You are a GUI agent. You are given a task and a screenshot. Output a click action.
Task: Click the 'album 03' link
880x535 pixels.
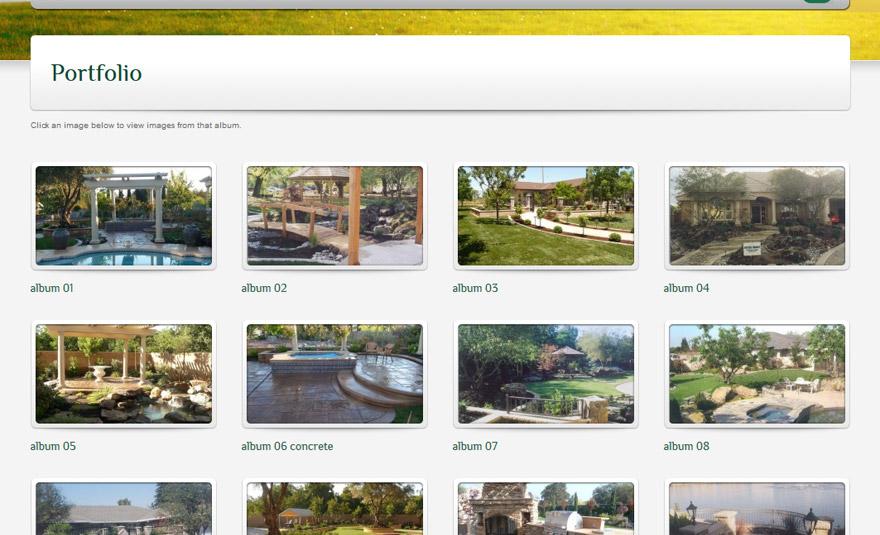(475, 288)
